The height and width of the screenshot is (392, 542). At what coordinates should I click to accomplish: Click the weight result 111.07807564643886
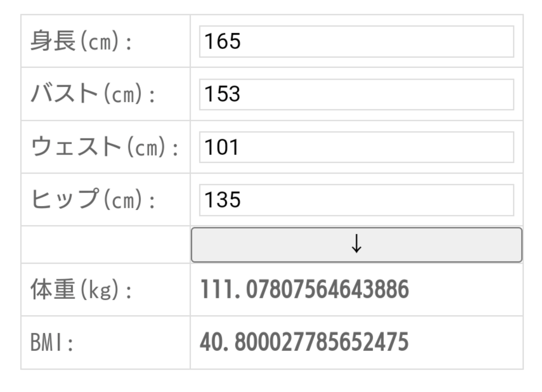click(x=304, y=290)
